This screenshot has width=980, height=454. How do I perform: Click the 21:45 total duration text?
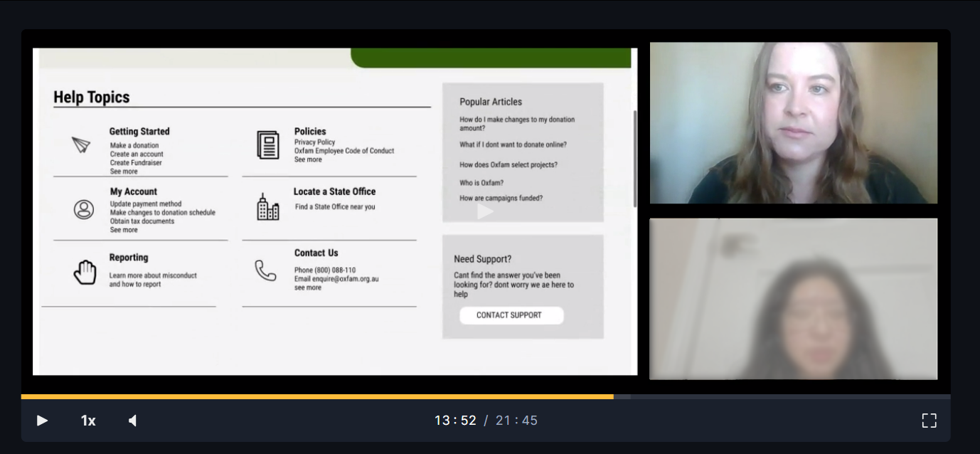(516, 421)
